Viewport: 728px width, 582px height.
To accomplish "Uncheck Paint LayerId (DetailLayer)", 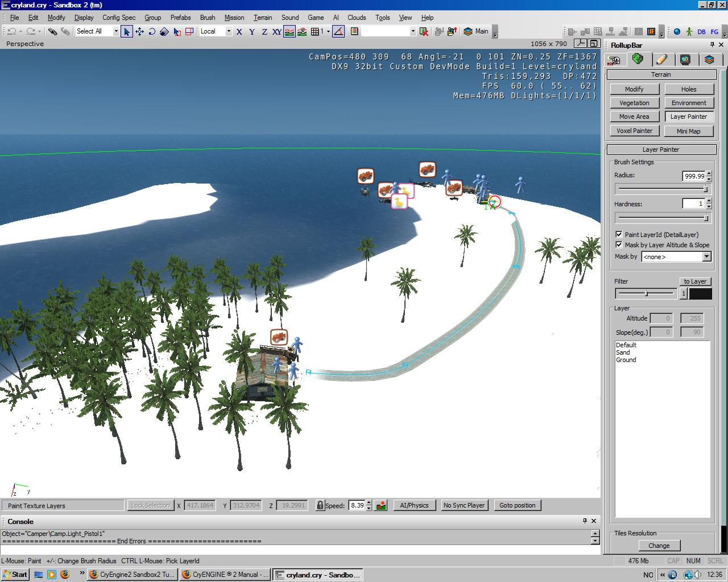I will click(x=619, y=234).
